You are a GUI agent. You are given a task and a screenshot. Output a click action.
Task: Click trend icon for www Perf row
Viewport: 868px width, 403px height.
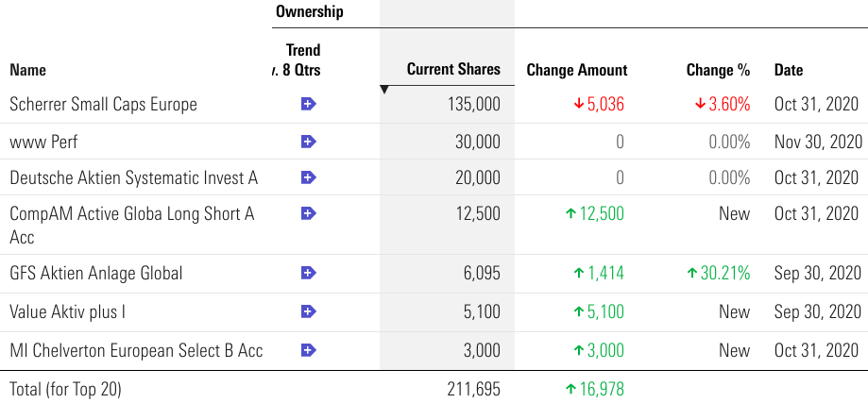click(308, 142)
